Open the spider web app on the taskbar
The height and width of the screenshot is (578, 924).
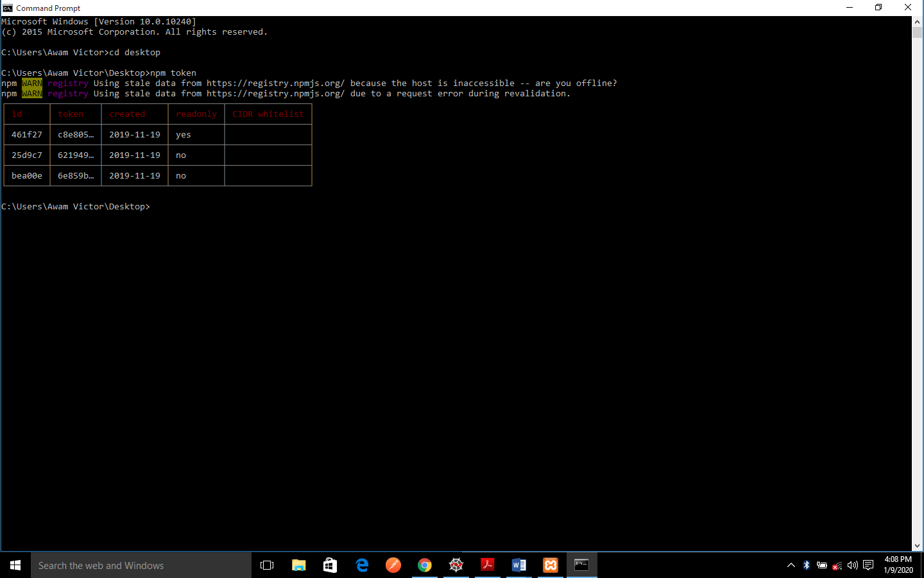click(456, 565)
